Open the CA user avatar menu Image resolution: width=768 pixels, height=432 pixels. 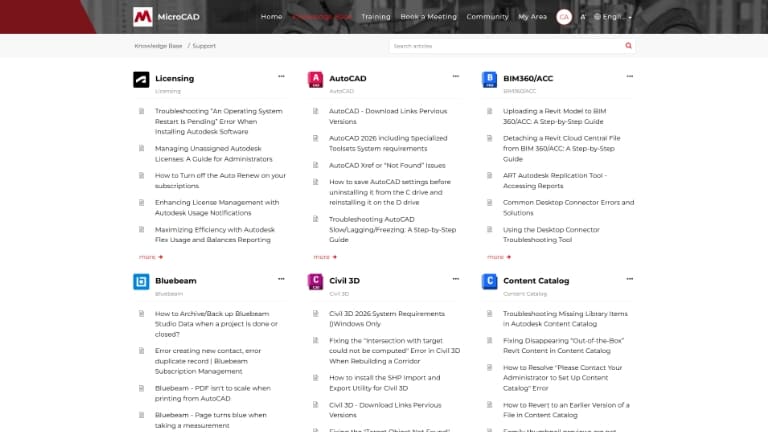(x=564, y=17)
